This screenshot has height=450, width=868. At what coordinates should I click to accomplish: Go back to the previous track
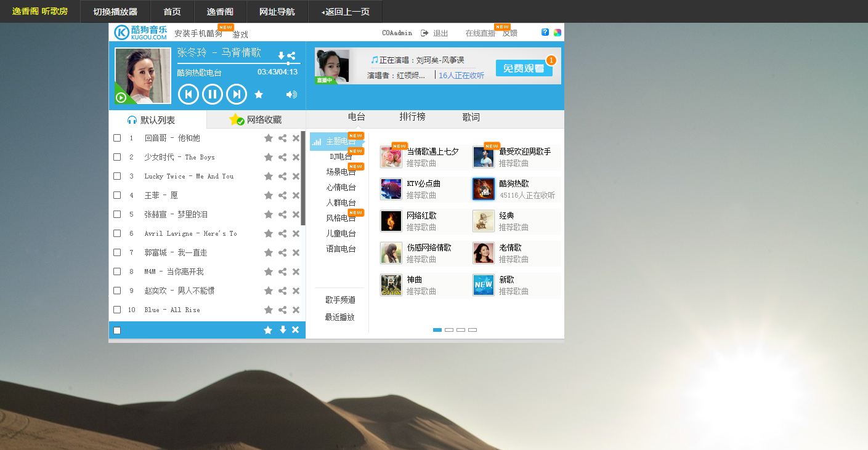click(x=188, y=94)
